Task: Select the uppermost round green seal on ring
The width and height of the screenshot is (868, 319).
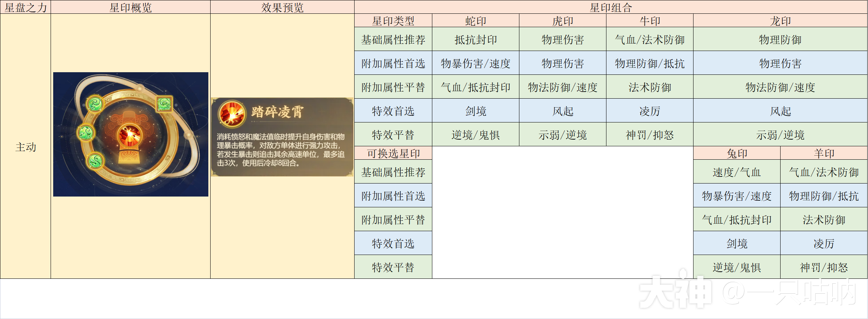Action: click(x=95, y=103)
